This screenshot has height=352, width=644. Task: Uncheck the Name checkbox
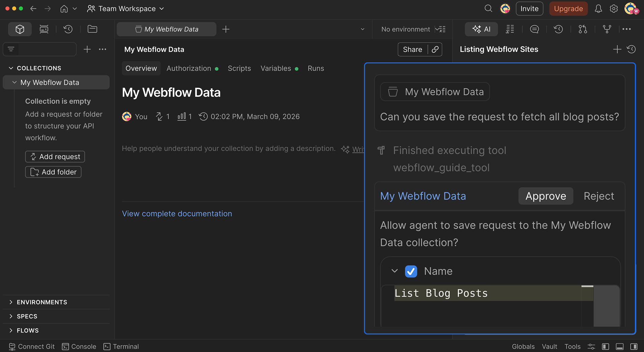pyautogui.click(x=411, y=271)
